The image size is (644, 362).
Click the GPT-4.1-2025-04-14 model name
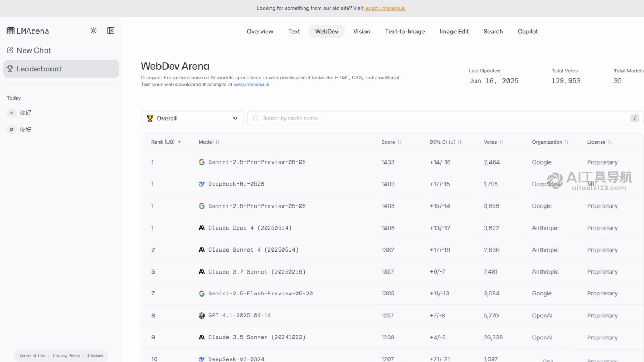click(239, 315)
